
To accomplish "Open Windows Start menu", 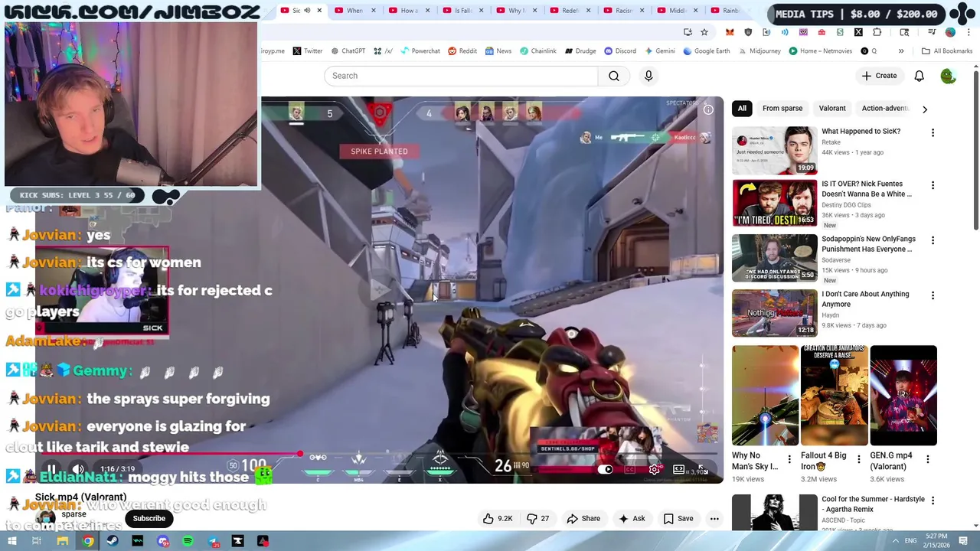I will coord(11,541).
